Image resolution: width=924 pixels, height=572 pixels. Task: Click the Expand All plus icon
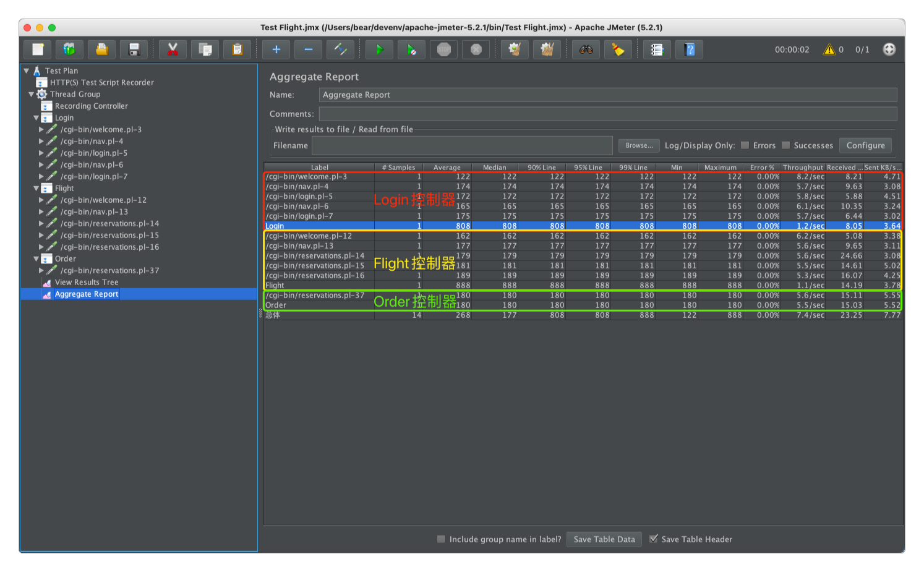(276, 49)
